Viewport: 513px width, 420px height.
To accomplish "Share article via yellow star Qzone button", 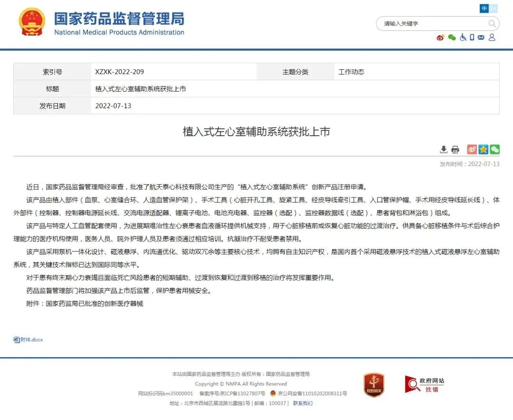I will click(483, 149).
